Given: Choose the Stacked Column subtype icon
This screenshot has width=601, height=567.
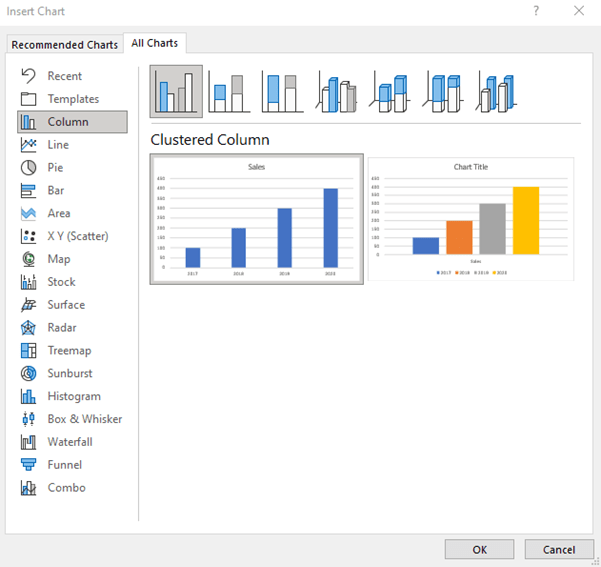Looking at the screenshot, I should 230,92.
